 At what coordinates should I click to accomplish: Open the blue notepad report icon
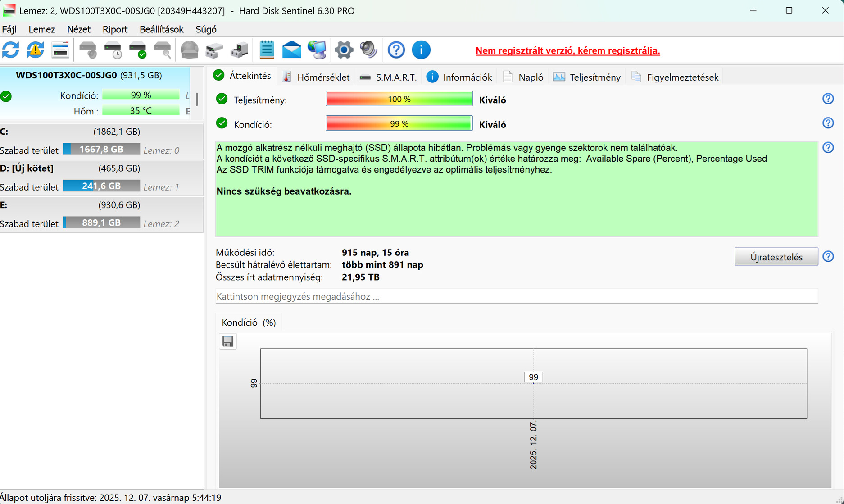267,50
